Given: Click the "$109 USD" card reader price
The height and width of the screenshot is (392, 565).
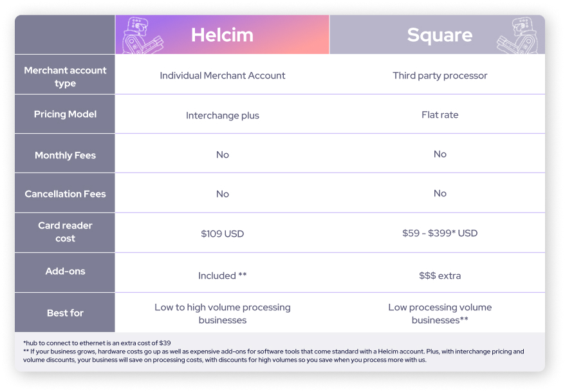Looking at the screenshot, I should [223, 234].
